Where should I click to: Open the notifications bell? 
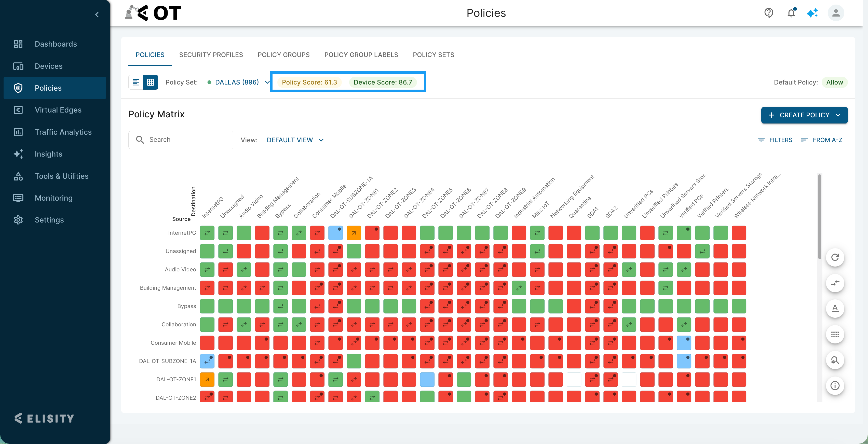791,13
